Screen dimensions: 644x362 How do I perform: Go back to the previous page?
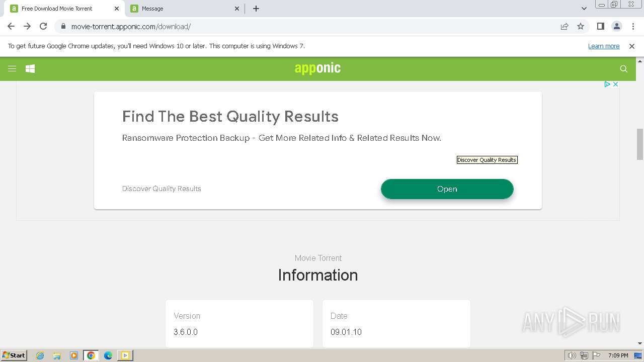point(11,26)
